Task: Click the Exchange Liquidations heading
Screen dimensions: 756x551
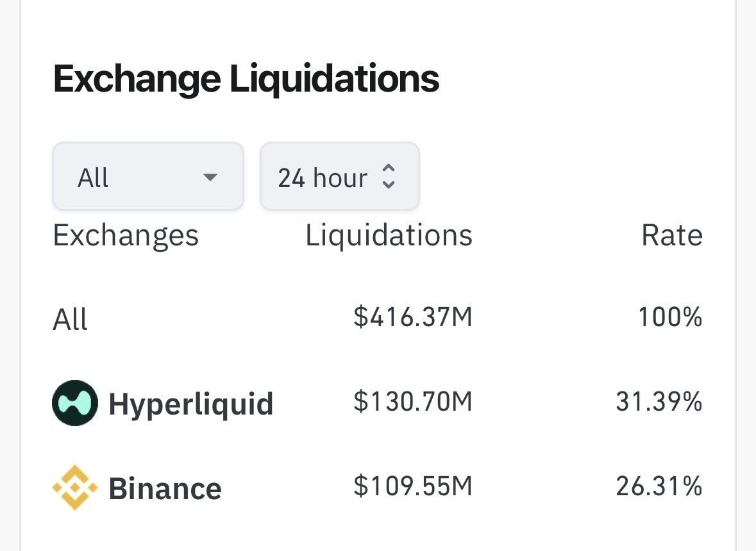Action: click(246, 79)
